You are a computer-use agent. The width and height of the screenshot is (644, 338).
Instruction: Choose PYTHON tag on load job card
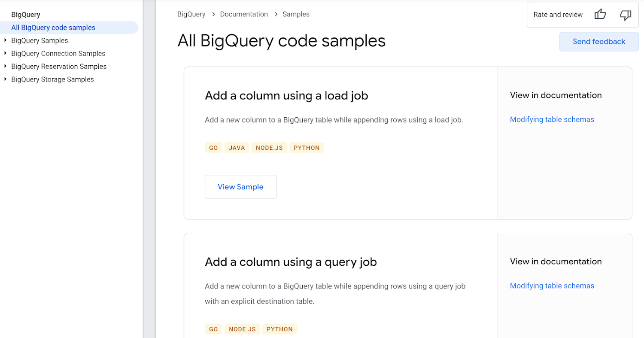click(x=307, y=148)
